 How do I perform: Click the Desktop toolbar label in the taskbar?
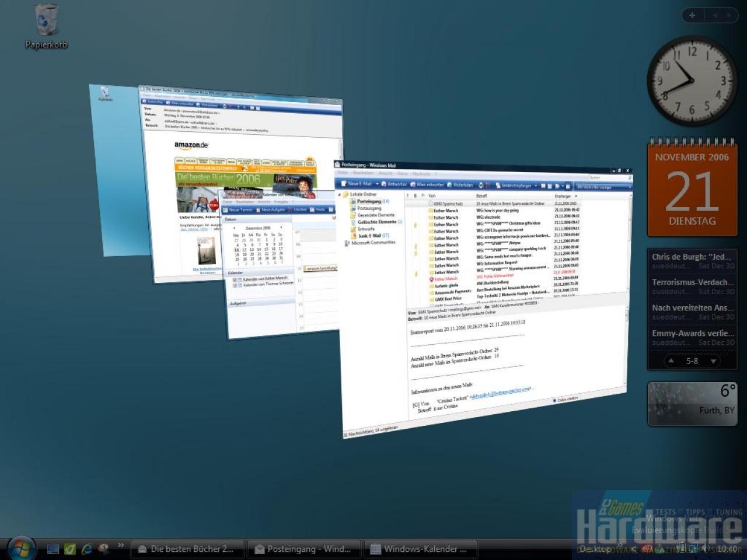pyautogui.click(x=595, y=549)
